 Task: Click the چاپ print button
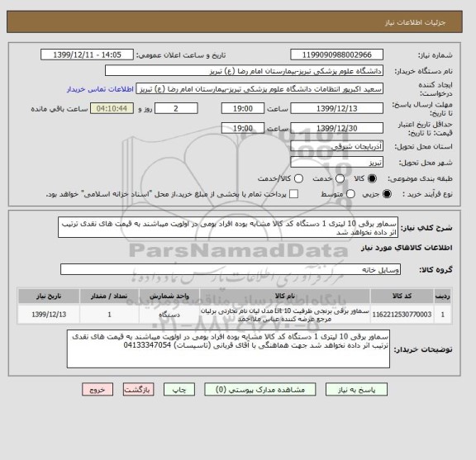[179, 389]
